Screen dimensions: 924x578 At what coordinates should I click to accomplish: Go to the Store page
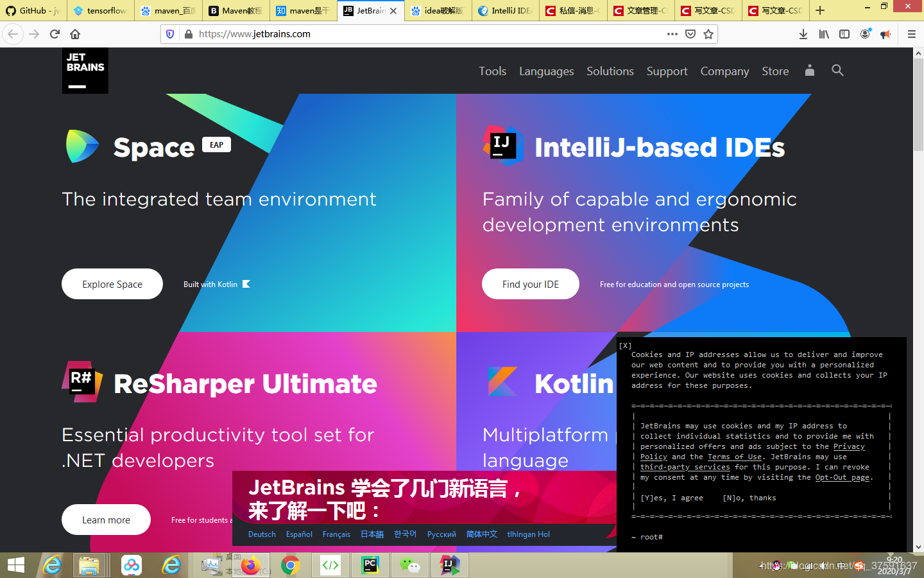tap(775, 71)
